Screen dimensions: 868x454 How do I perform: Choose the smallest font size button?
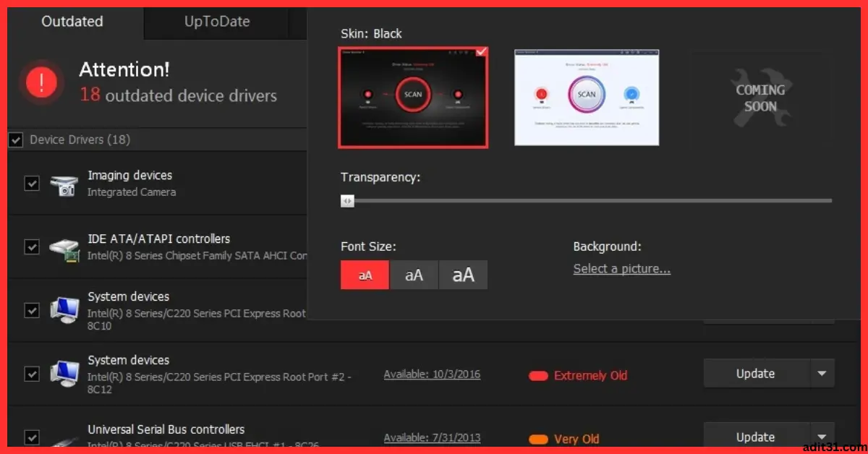tap(365, 275)
